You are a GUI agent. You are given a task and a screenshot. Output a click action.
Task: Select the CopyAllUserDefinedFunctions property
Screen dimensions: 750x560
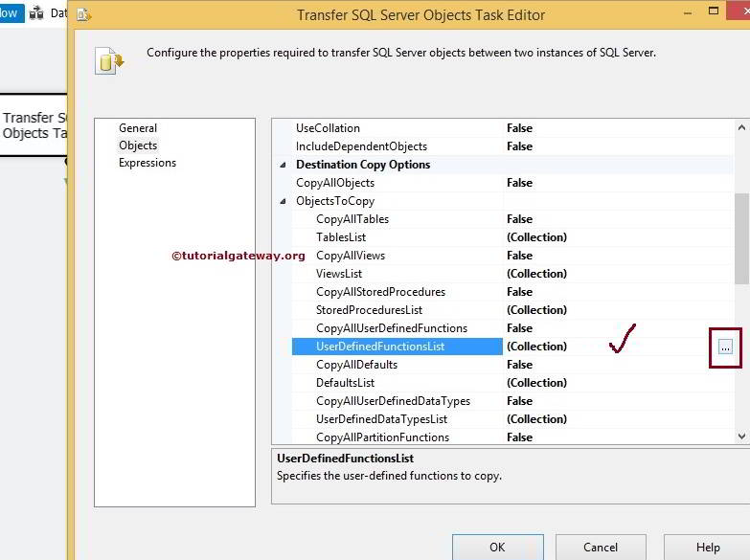[x=392, y=328]
